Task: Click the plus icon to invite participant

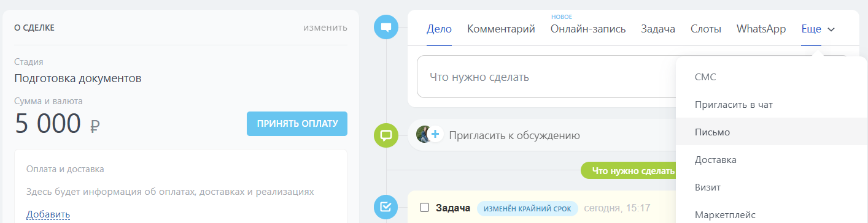Action: (435, 134)
